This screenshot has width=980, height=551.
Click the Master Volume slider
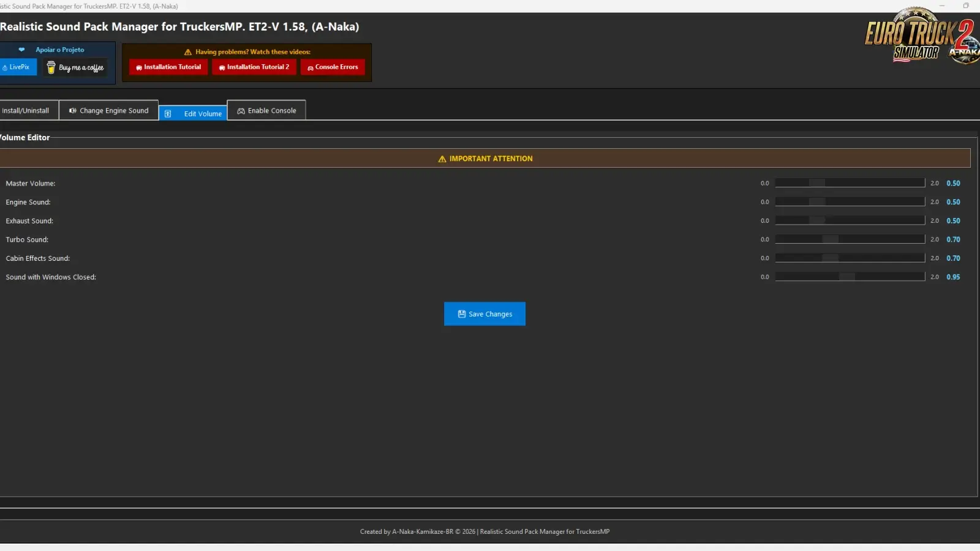click(x=850, y=183)
